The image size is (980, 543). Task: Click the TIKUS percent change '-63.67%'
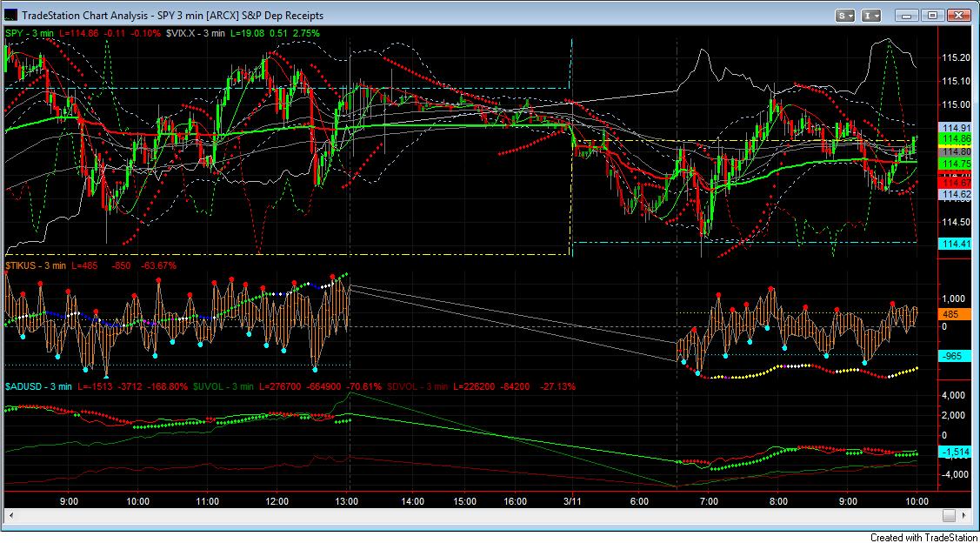pyautogui.click(x=158, y=266)
